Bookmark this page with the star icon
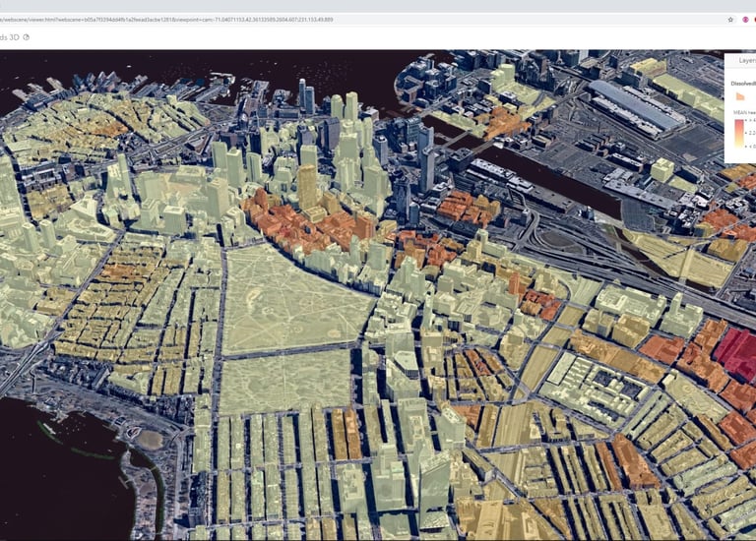Viewport: 756px width, 541px height. pyautogui.click(x=730, y=20)
